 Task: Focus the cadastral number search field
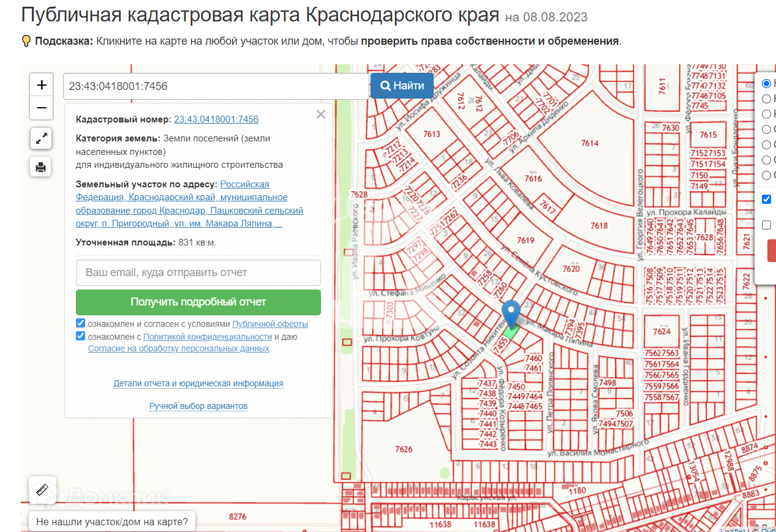coord(216,86)
